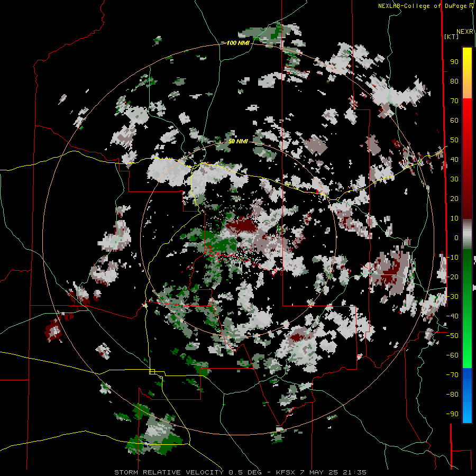Image resolution: width=476 pixels, height=476 pixels.
Task: Click the positive 90 scale label
Action: pyautogui.click(x=454, y=62)
